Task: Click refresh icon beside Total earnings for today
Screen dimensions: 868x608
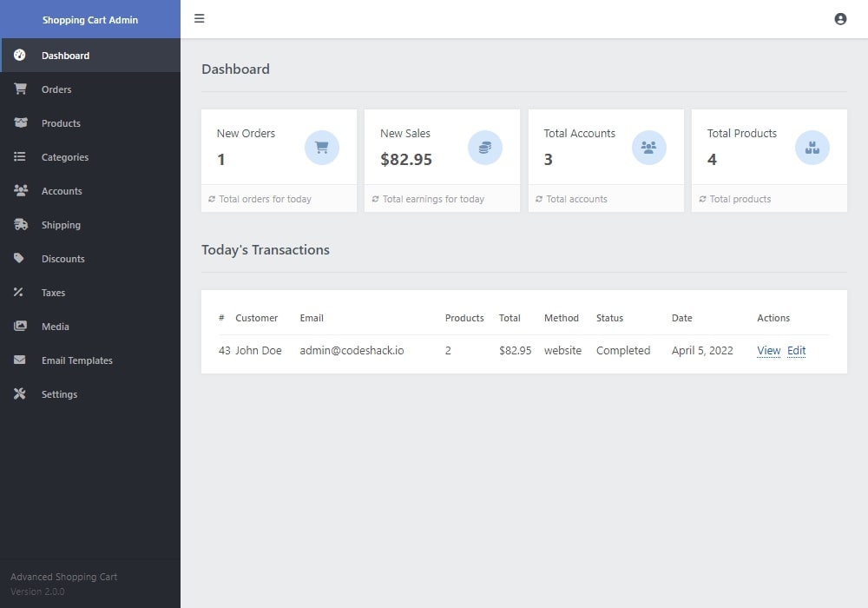Action: (375, 199)
